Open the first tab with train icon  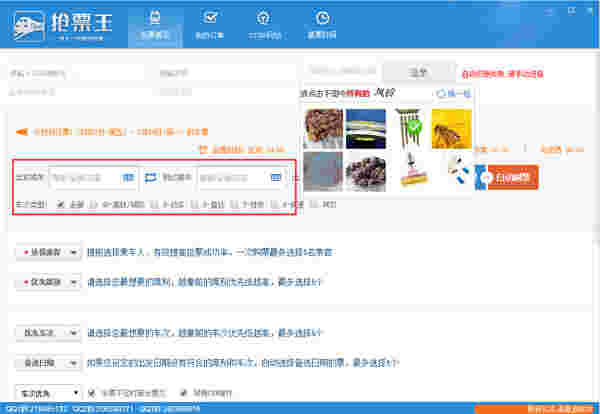click(x=155, y=25)
